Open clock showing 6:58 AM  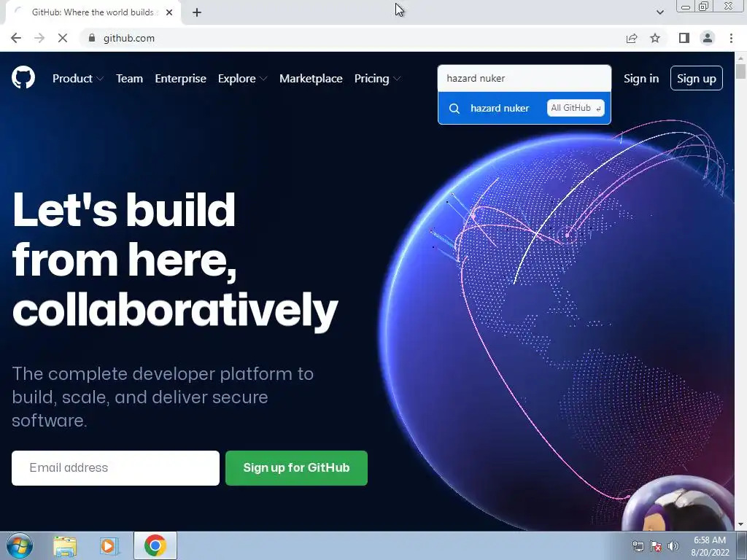710,545
